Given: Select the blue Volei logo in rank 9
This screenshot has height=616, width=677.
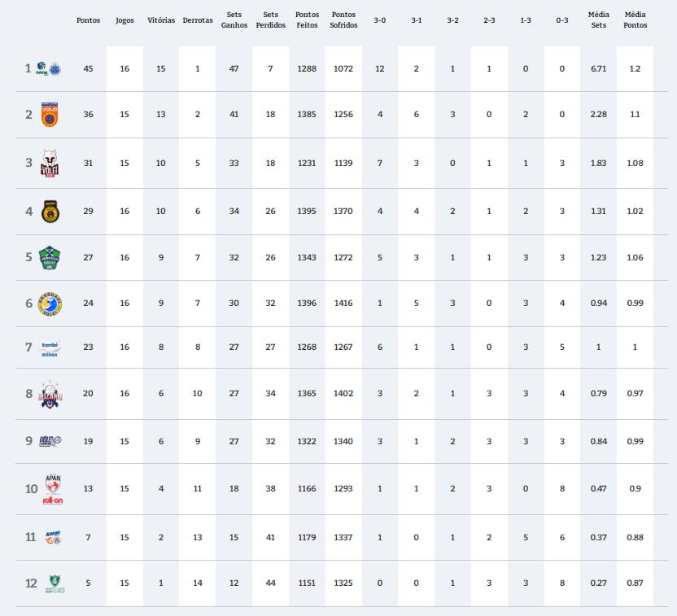Looking at the screenshot, I should click(50, 441).
